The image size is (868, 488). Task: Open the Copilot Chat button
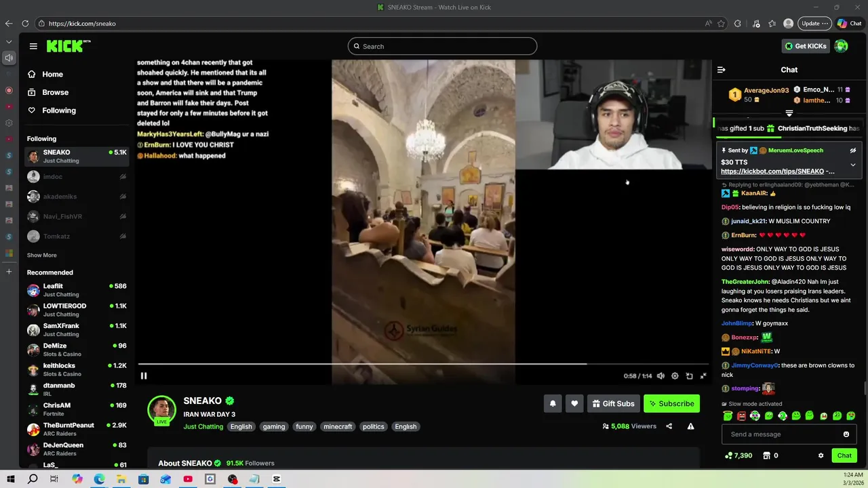coord(850,23)
